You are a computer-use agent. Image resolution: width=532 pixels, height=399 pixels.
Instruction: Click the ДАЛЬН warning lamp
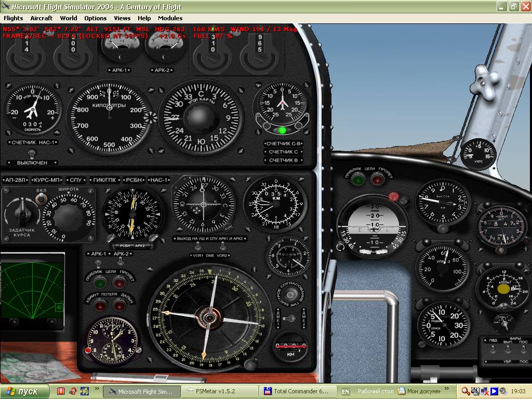tap(119, 306)
